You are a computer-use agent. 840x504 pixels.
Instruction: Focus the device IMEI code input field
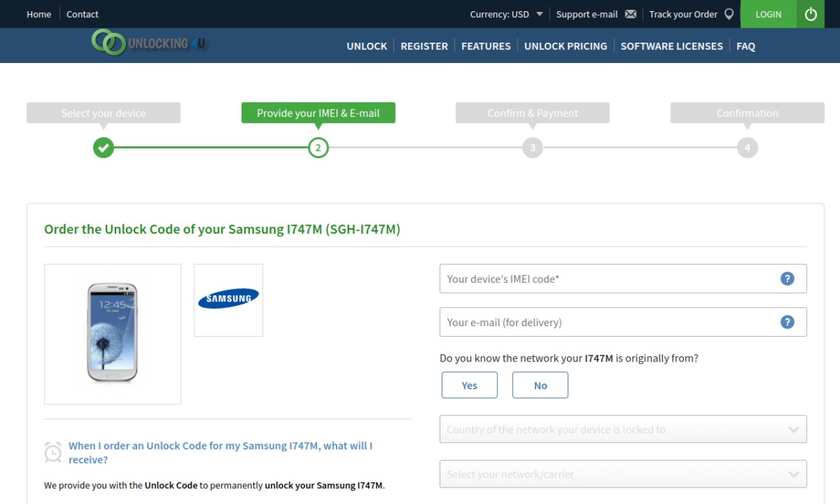tap(623, 279)
